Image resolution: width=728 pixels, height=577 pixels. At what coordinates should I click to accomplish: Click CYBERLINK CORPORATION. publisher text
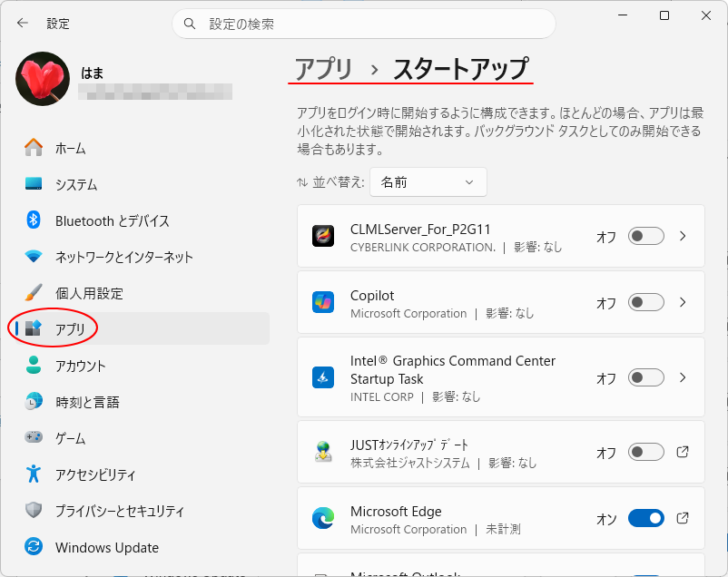(423, 247)
